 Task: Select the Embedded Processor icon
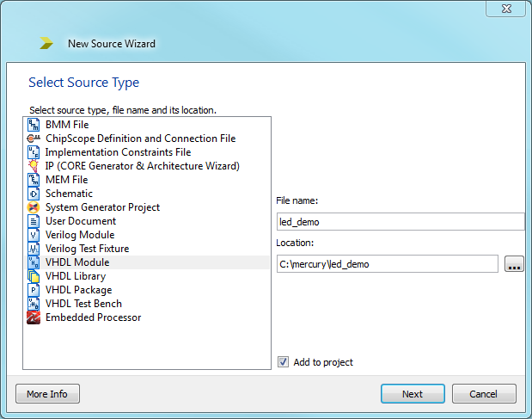click(x=34, y=317)
